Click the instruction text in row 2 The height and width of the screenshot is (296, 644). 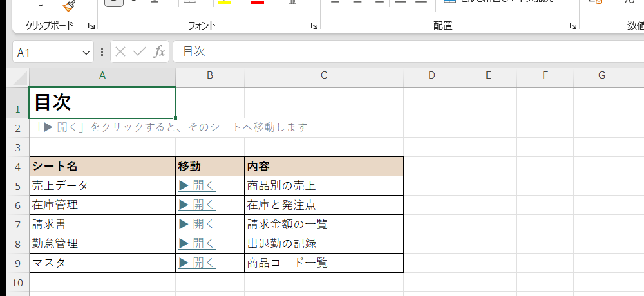pos(170,127)
